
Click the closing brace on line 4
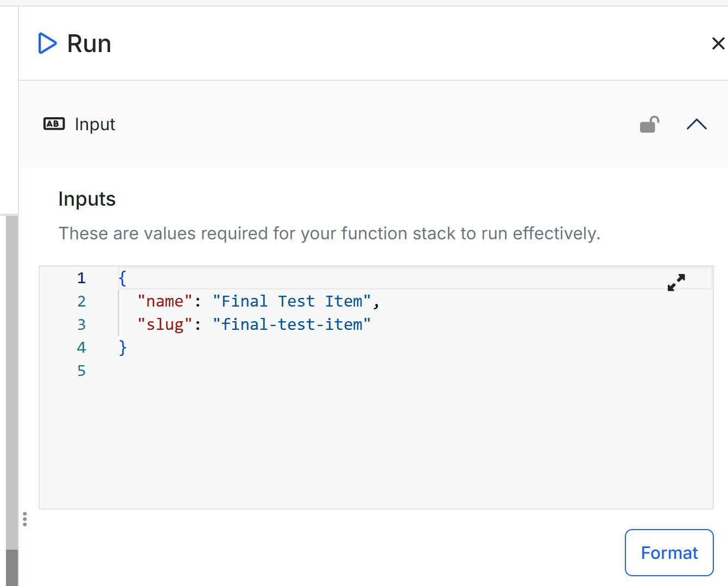click(123, 347)
